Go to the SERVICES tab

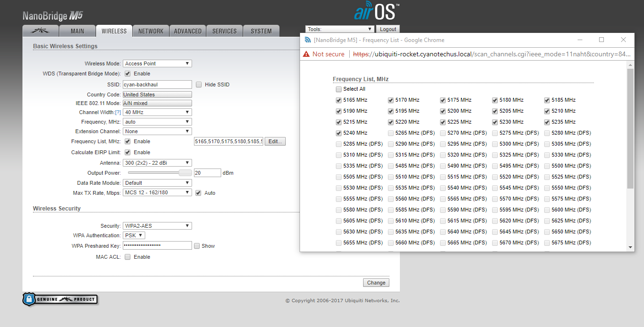(x=224, y=31)
